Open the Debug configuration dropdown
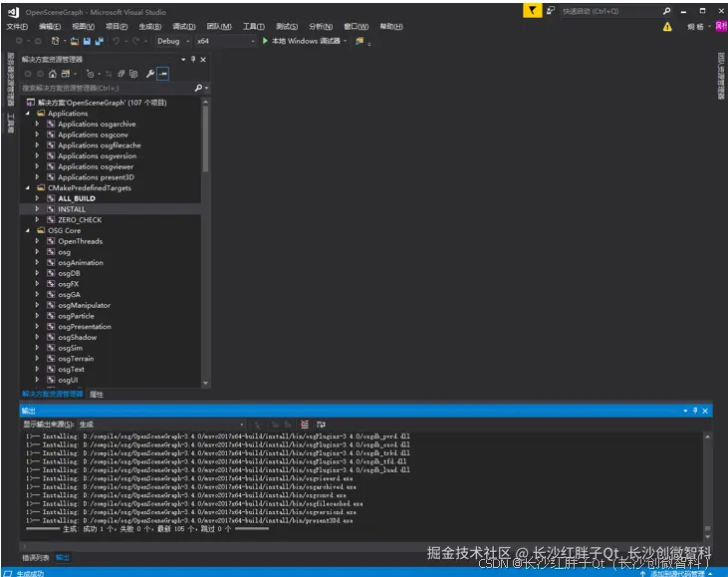This screenshot has width=728, height=577. coord(173,41)
